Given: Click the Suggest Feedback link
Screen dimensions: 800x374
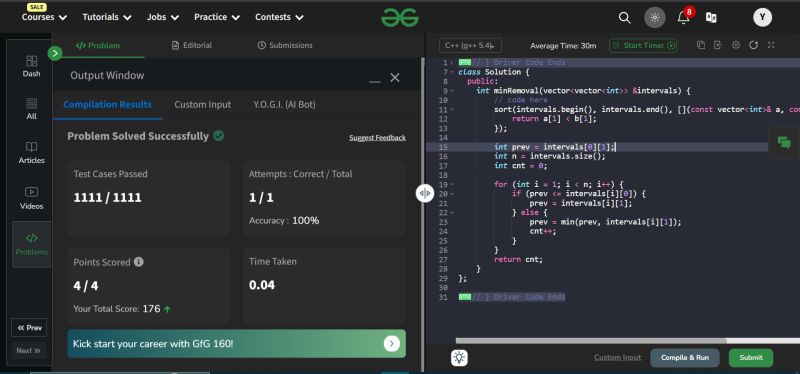Looking at the screenshot, I should [378, 138].
